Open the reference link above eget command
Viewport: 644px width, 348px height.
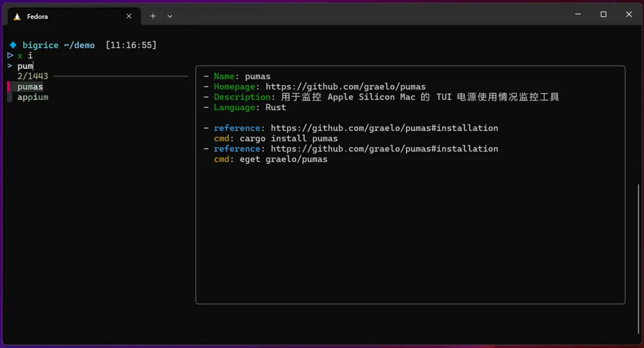coord(384,149)
